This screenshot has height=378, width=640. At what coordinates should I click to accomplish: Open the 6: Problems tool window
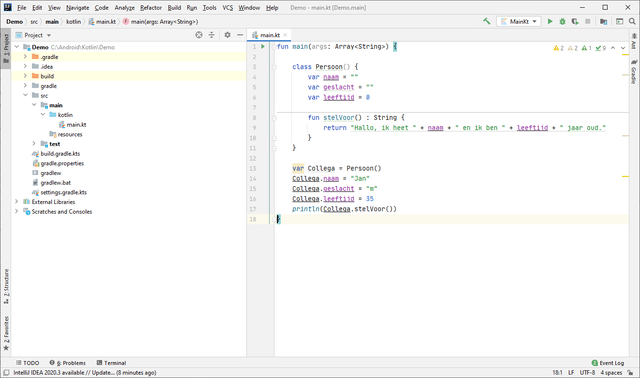click(68, 363)
